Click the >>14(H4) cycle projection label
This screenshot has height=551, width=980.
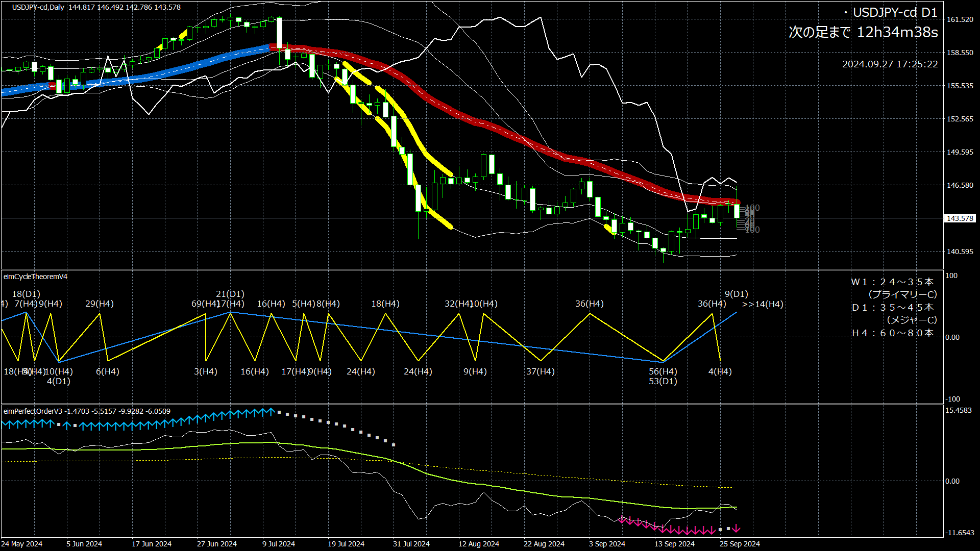click(763, 304)
